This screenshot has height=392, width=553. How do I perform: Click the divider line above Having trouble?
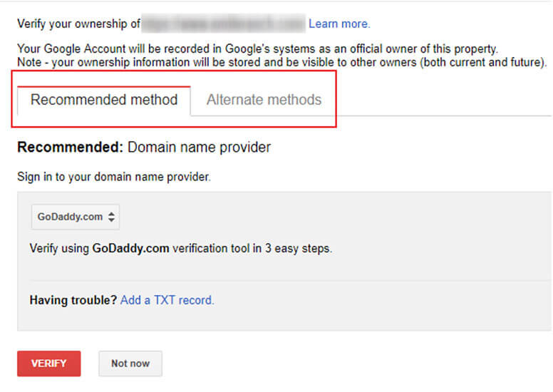tap(290, 281)
